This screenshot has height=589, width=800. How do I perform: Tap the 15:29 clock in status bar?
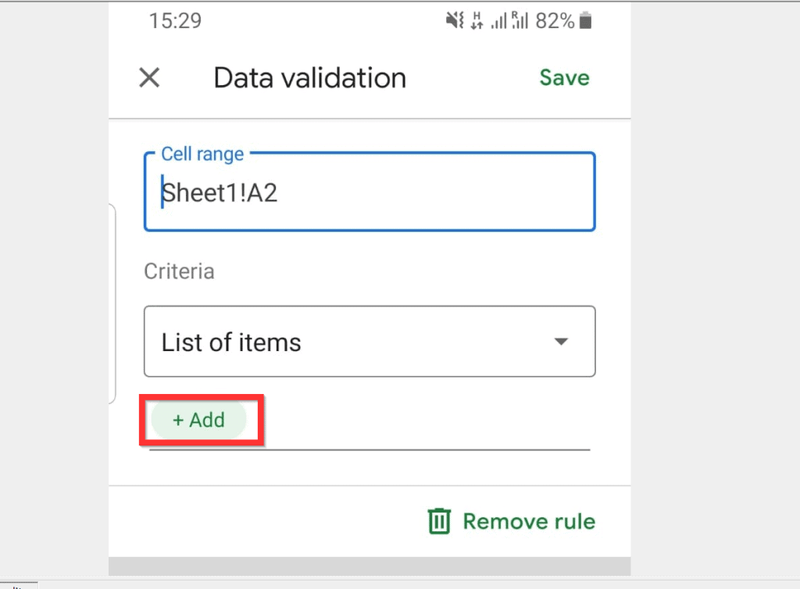pyautogui.click(x=175, y=21)
